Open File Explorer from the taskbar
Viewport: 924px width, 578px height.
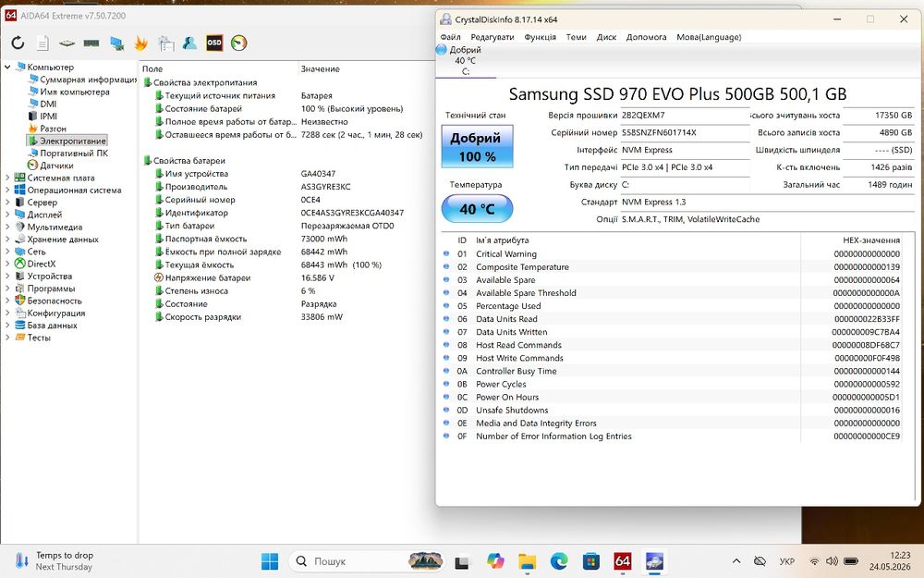click(x=527, y=561)
